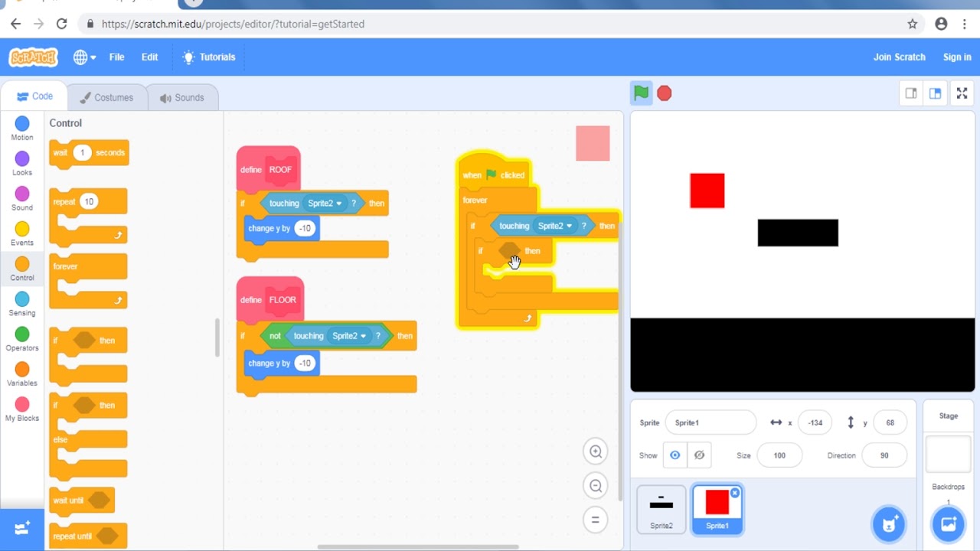This screenshot has height=551, width=980.
Task: Open the Sound blocks category
Action: click(22, 199)
